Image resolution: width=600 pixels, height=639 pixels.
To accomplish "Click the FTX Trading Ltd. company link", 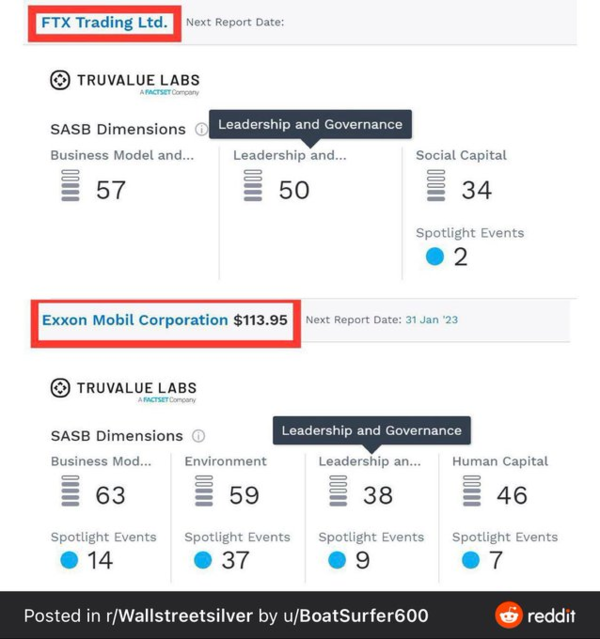I will [x=105, y=22].
